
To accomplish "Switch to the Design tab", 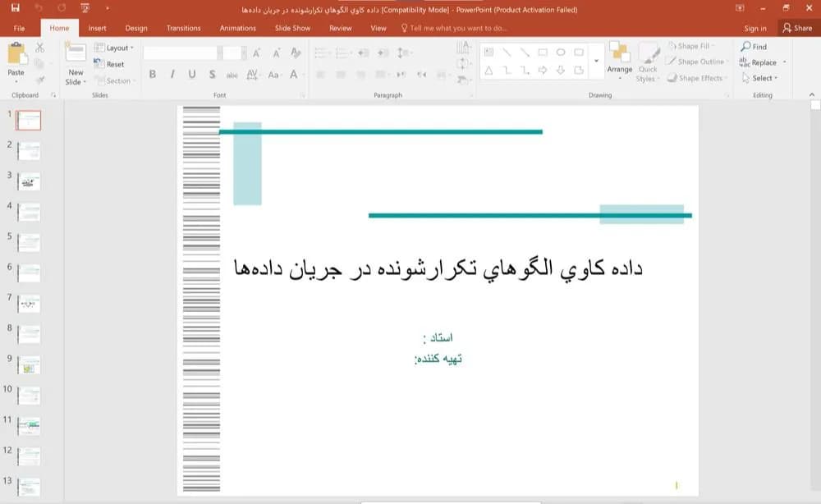I will point(136,28).
